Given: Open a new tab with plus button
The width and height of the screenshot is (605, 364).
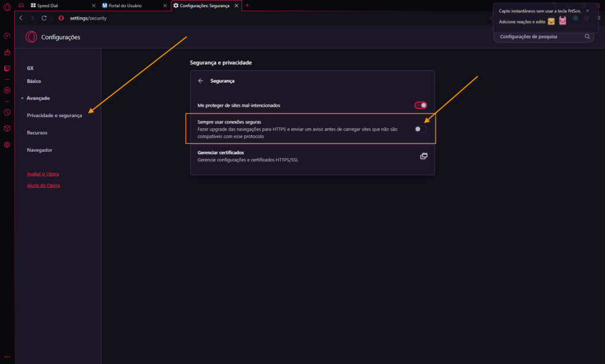Looking at the screenshot, I should click(x=247, y=5).
